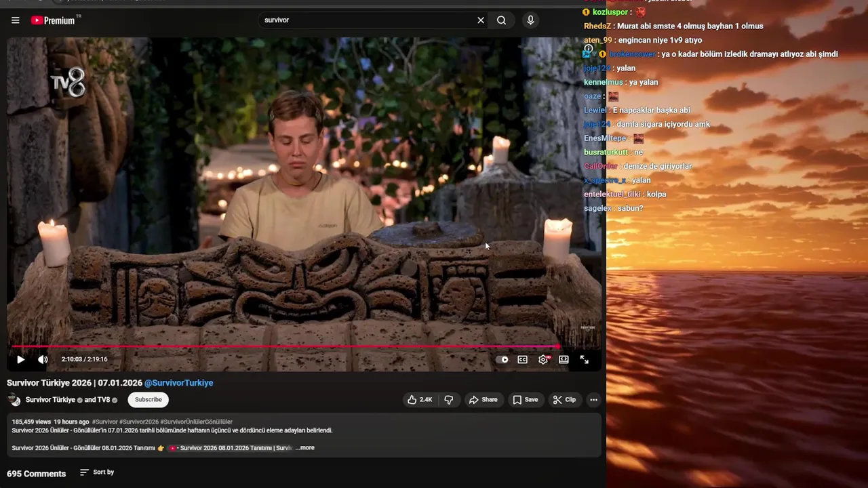
Task: Open the @SurvivorTurkiye link in title
Action: pos(179,383)
